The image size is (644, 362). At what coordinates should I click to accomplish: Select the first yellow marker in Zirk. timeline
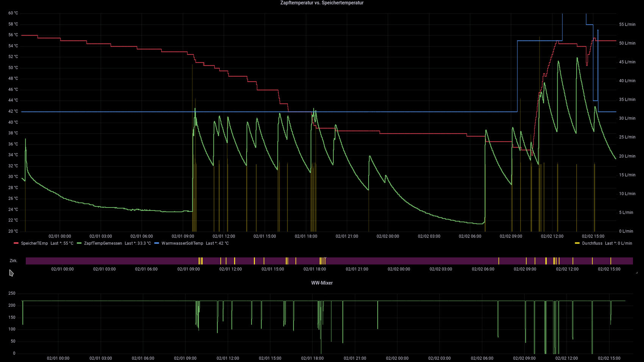(x=199, y=261)
